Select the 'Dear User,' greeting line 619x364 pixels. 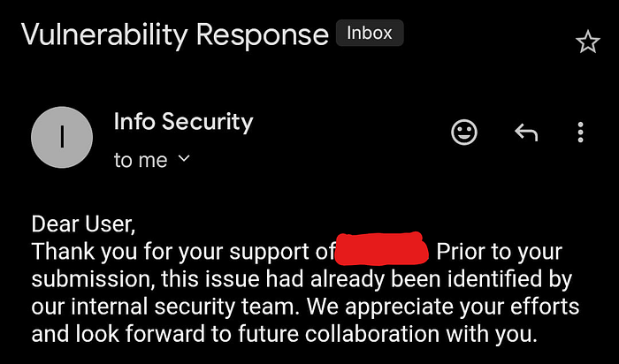point(83,224)
